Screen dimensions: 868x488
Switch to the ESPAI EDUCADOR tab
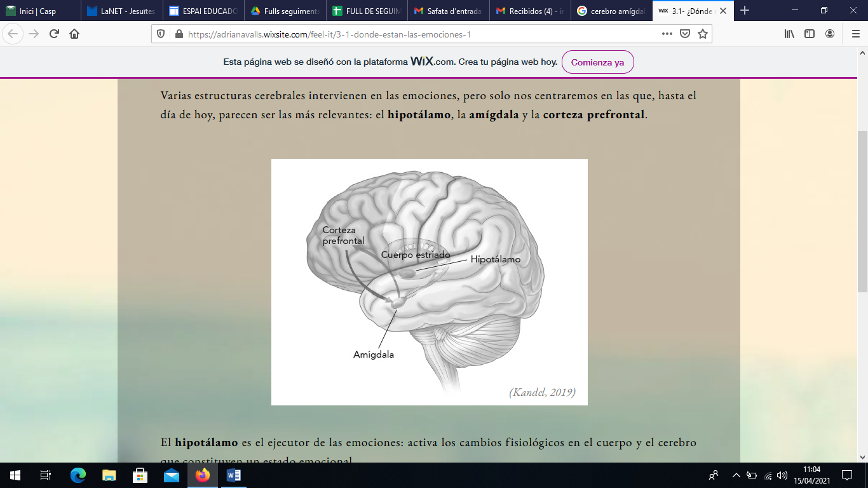204,11
